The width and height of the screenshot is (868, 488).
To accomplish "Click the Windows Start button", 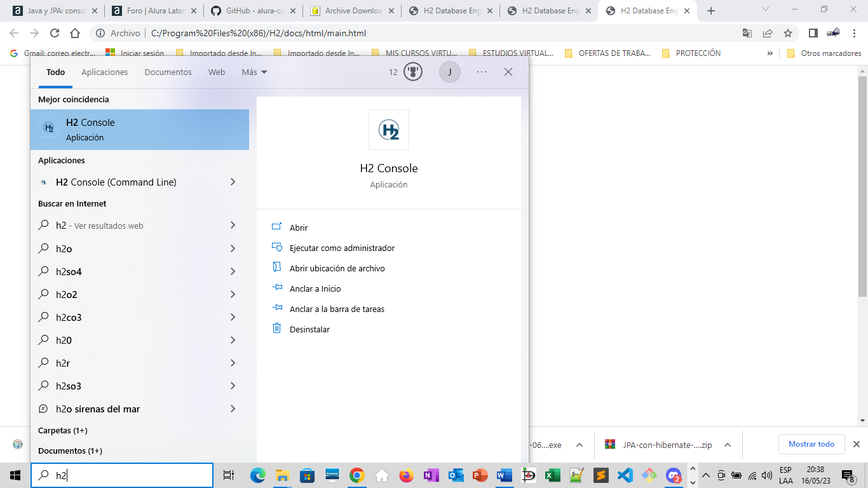I will point(15,475).
